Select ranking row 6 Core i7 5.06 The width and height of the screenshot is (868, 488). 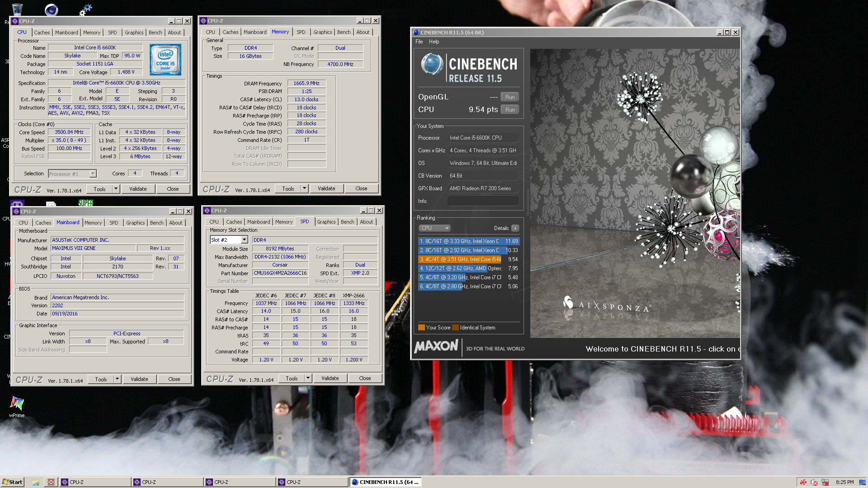point(469,286)
